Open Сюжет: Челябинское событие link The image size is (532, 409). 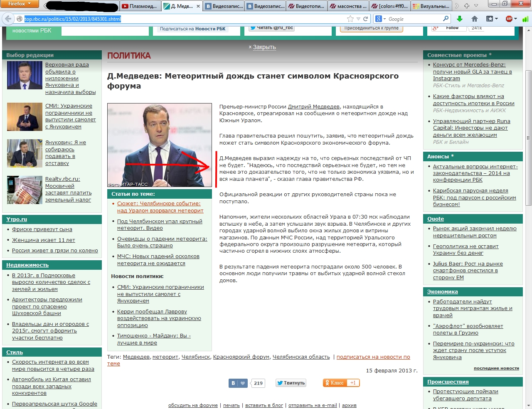pyautogui.click(x=160, y=207)
